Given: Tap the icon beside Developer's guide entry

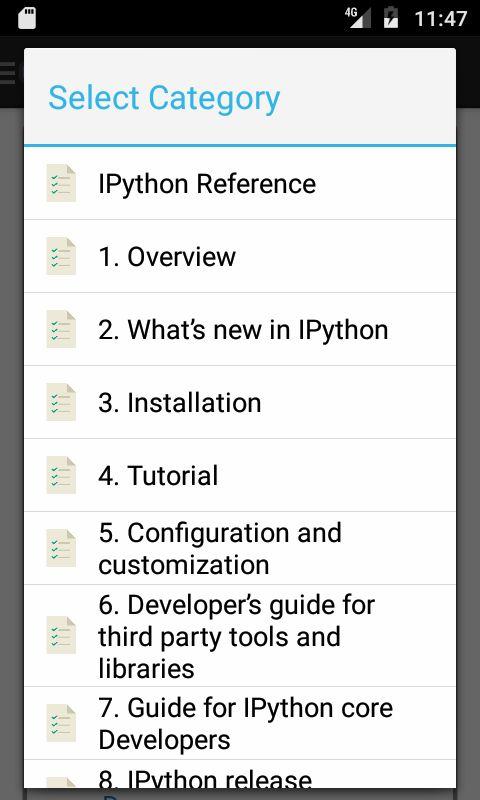Looking at the screenshot, I should coord(61,635).
